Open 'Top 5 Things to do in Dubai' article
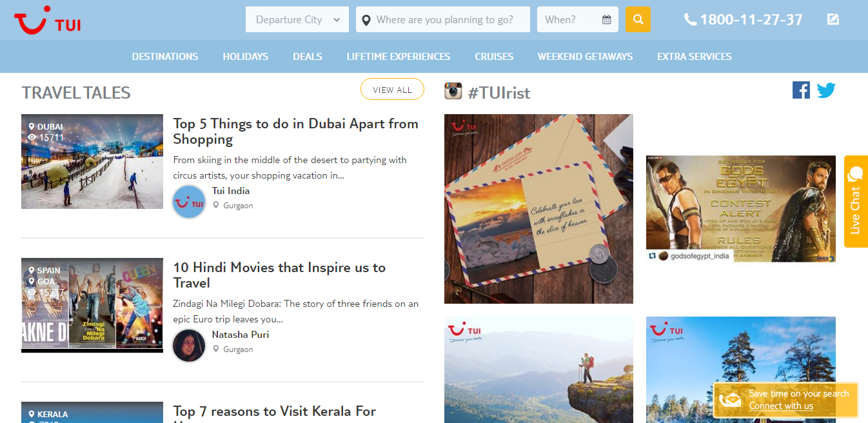The image size is (868, 423). [295, 132]
